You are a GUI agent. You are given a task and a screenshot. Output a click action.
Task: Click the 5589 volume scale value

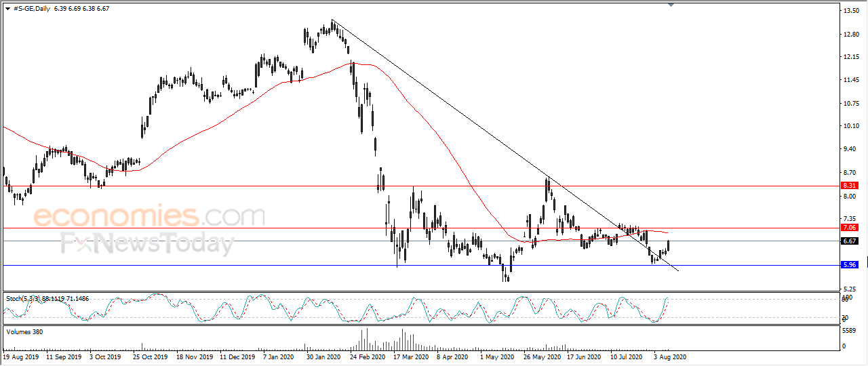coord(850,331)
